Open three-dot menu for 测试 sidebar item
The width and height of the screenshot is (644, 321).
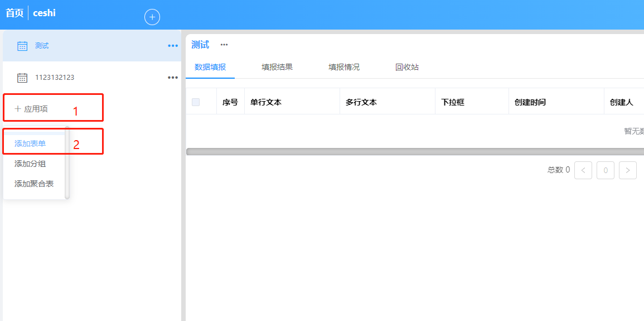click(173, 46)
